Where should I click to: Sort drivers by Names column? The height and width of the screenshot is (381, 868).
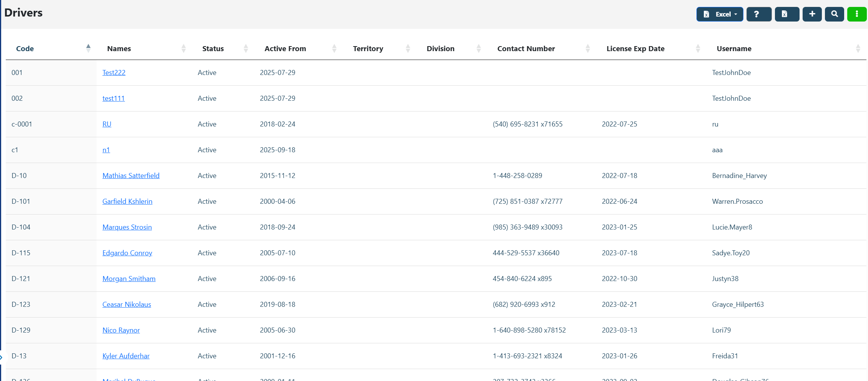tap(119, 49)
